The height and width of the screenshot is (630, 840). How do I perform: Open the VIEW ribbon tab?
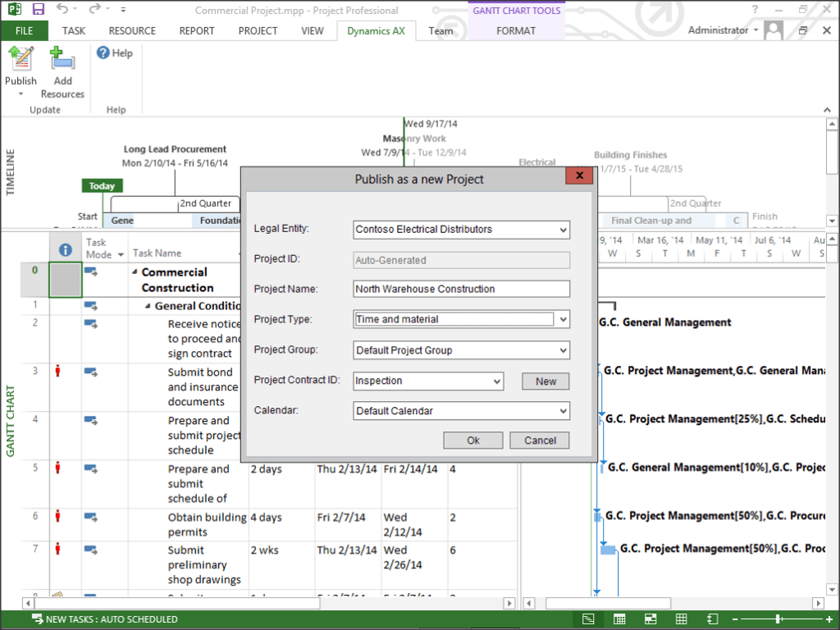[x=313, y=30]
